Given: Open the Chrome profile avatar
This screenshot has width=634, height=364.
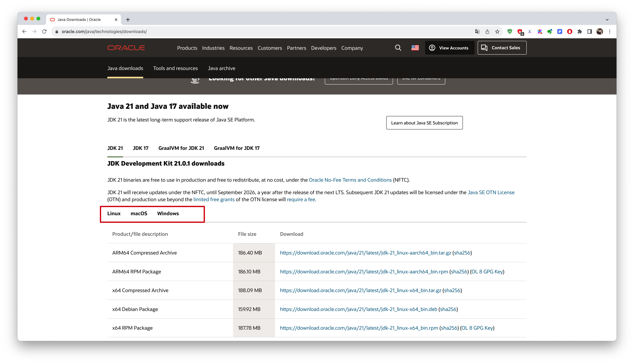Looking at the screenshot, I should point(600,32).
